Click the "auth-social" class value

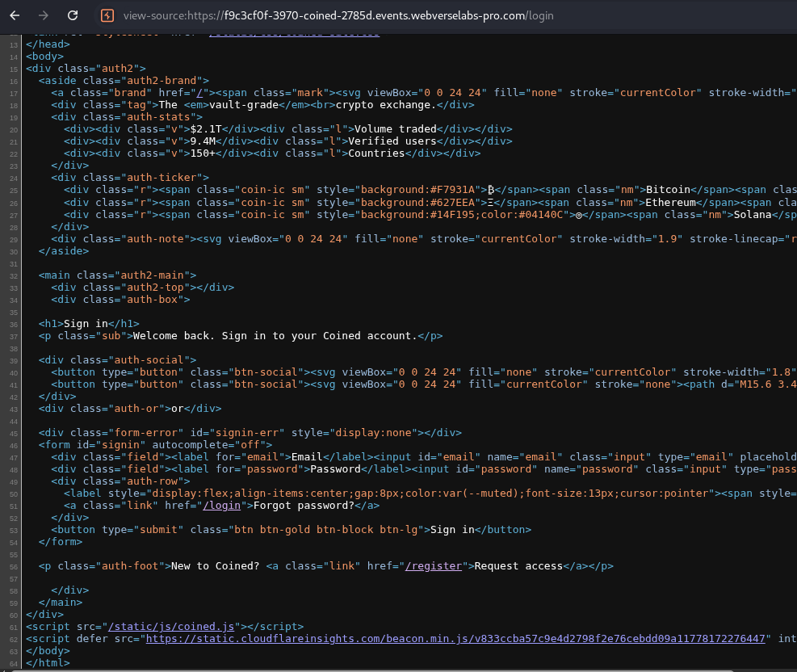pyautogui.click(x=149, y=360)
